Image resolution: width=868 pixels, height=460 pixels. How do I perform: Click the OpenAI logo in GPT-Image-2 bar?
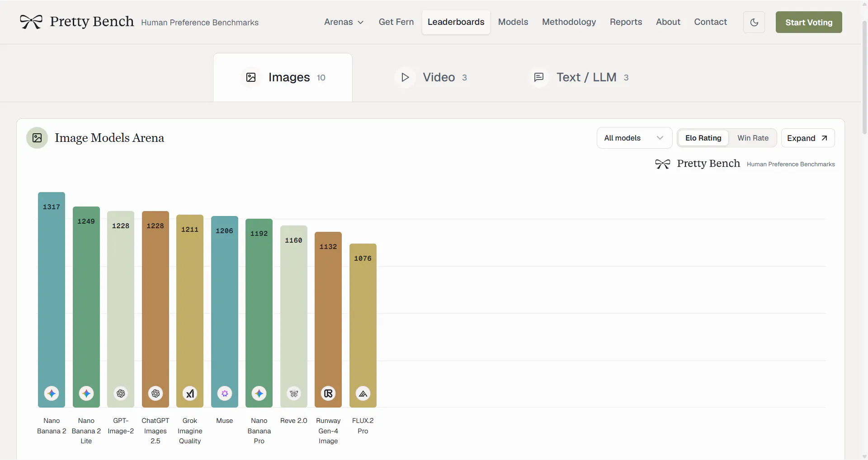pyautogui.click(x=121, y=394)
